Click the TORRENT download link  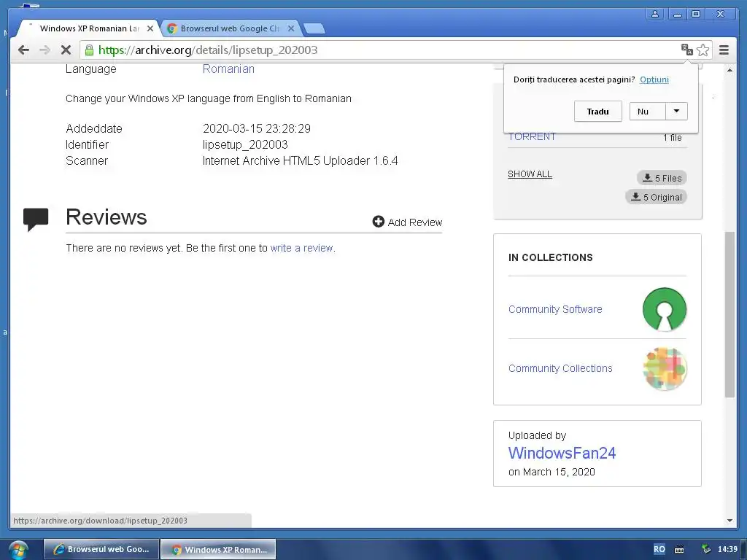click(532, 137)
